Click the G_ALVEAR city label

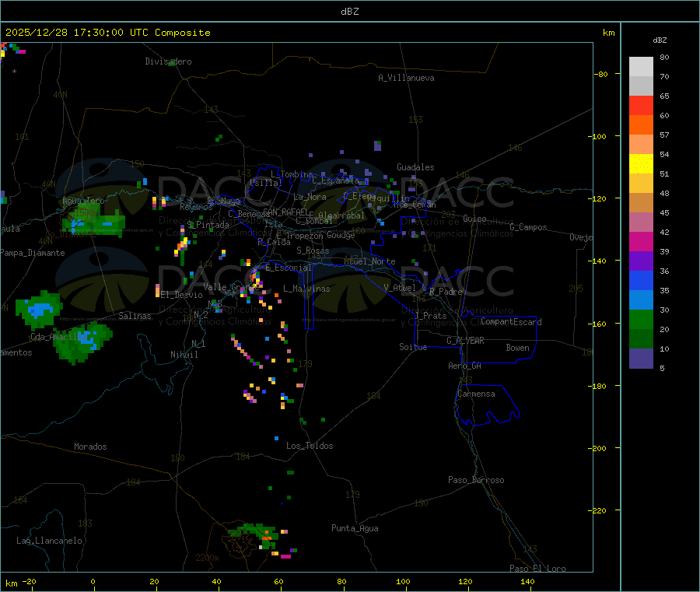pyautogui.click(x=465, y=341)
